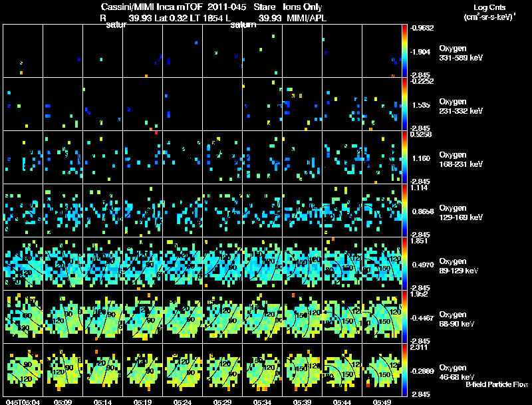The image size is (532, 405).
Task: Select the Oxygen 168-231 keV label
Action: tap(461, 160)
